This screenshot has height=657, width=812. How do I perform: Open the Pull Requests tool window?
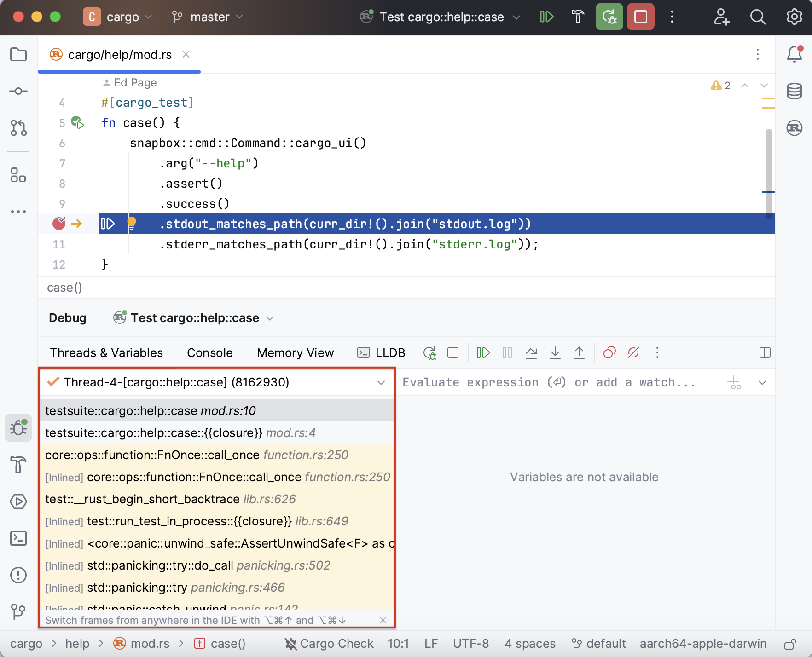click(18, 128)
